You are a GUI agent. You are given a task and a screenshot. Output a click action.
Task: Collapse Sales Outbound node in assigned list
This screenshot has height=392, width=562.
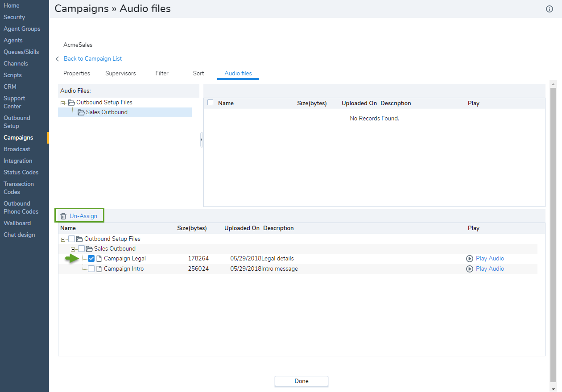[x=73, y=249]
